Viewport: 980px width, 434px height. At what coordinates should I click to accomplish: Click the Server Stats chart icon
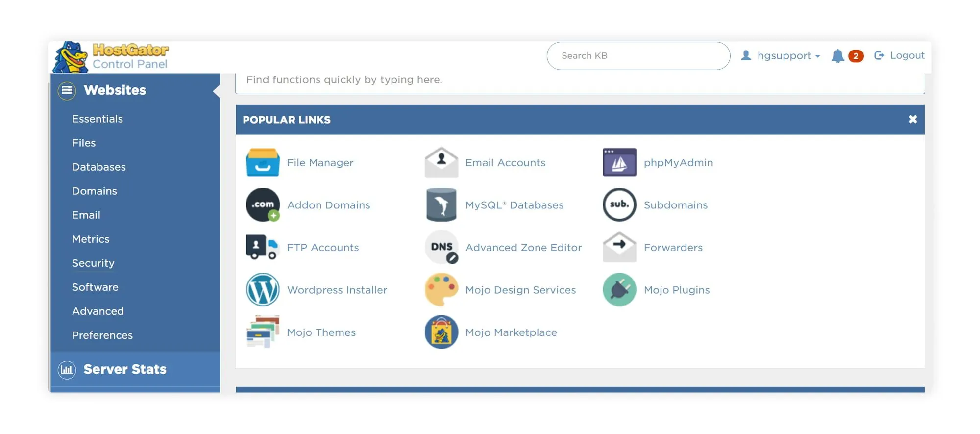(67, 370)
